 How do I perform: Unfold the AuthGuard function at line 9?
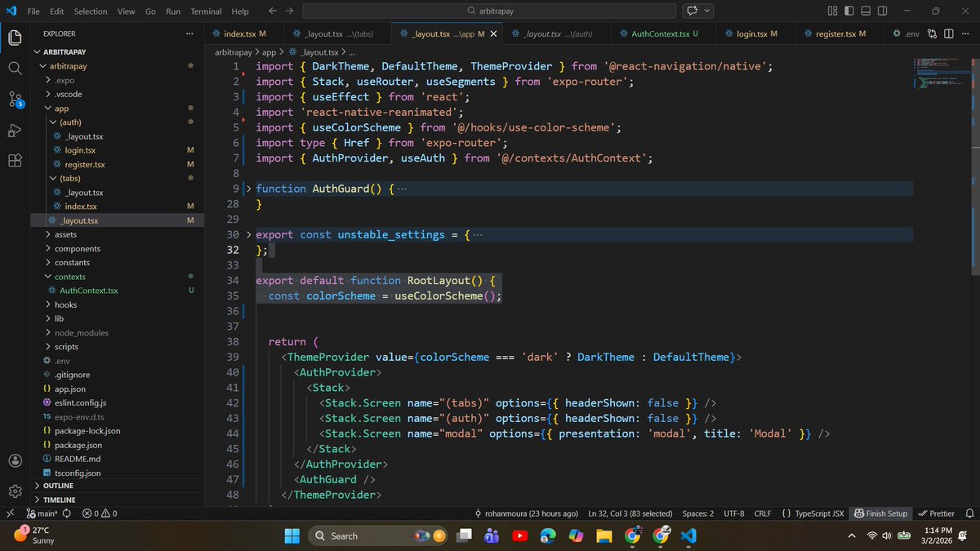pos(249,189)
